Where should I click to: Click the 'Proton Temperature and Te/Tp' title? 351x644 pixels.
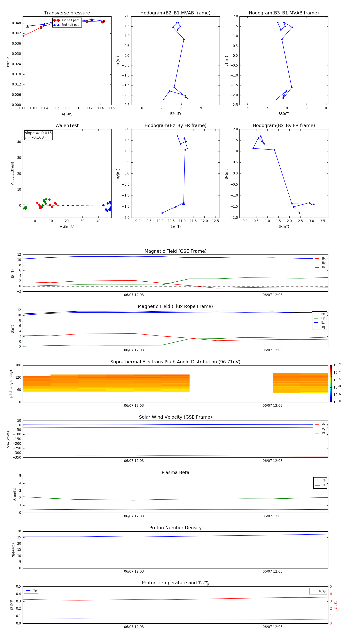tap(175, 583)
